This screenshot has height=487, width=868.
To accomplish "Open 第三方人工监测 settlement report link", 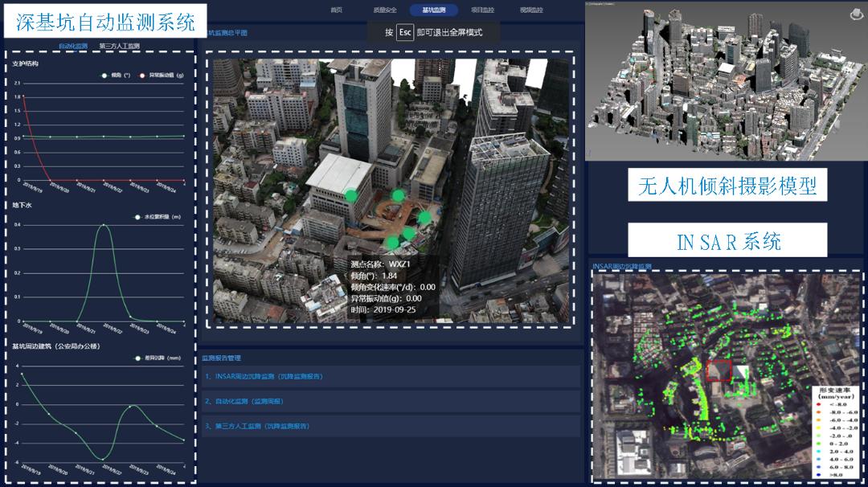I will [x=257, y=426].
